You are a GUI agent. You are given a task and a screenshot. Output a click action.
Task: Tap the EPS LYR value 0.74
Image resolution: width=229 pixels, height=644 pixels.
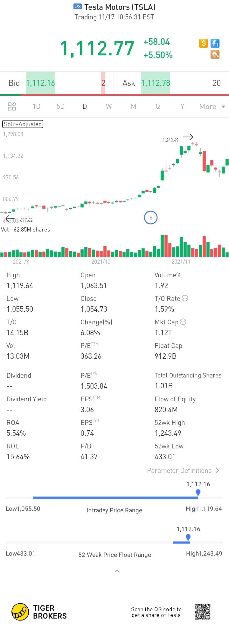coord(87,433)
